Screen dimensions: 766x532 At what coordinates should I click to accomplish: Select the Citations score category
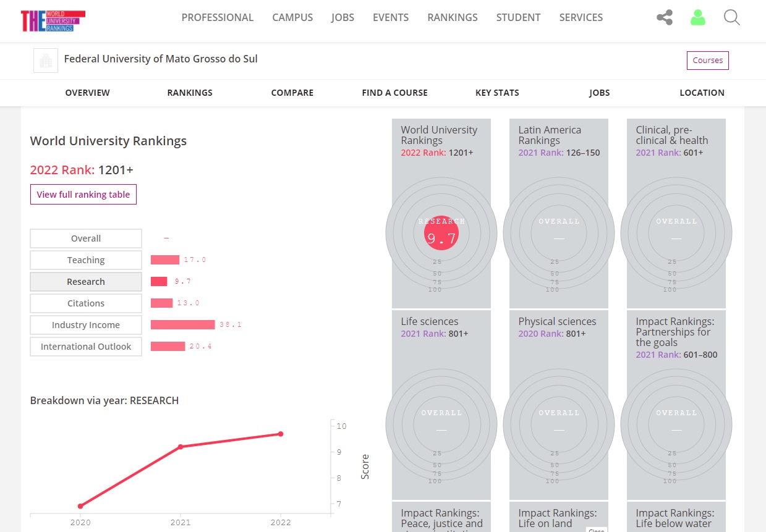click(86, 303)
